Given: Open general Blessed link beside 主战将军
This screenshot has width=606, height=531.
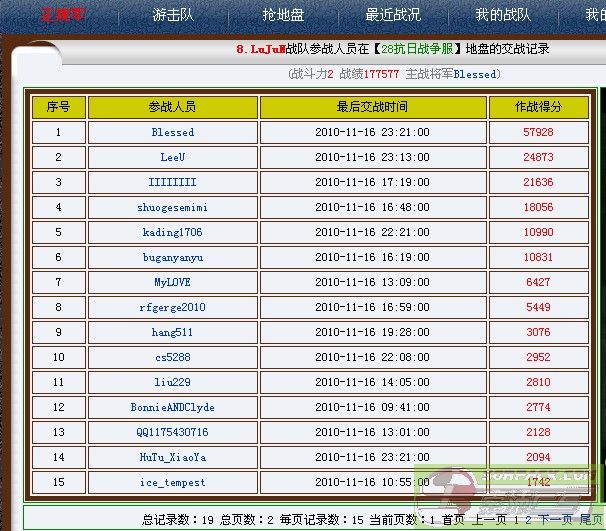Looking at the screenshot, I should [474, 74].
